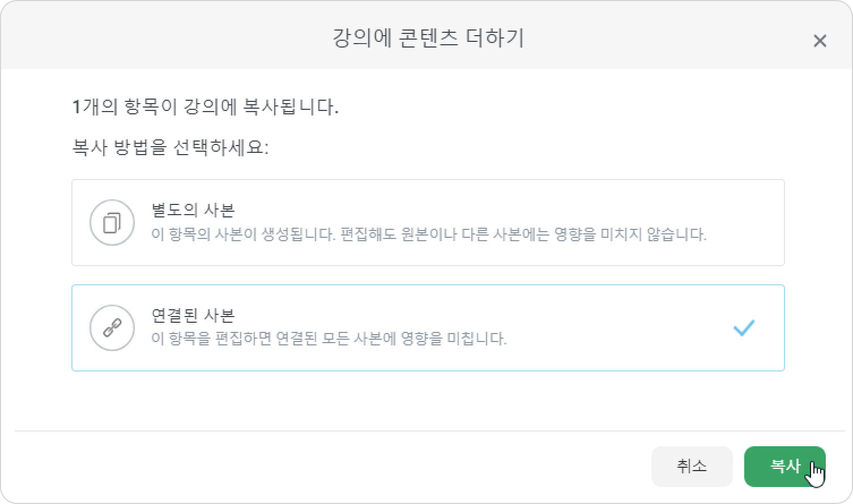This screenshot has width=853, height=504.
Task: Click the description under 별도의 사본
Action: point(429,234)
